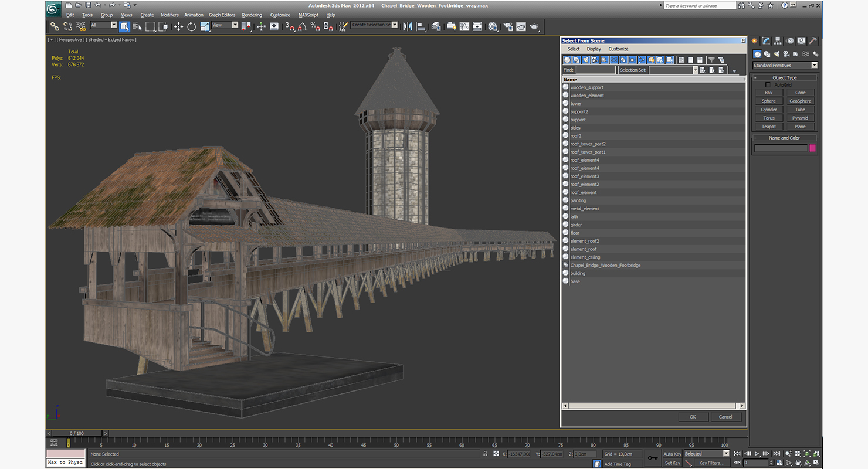Select the Lights category in Create panel

pyautogui.click(x=776, y=54)
